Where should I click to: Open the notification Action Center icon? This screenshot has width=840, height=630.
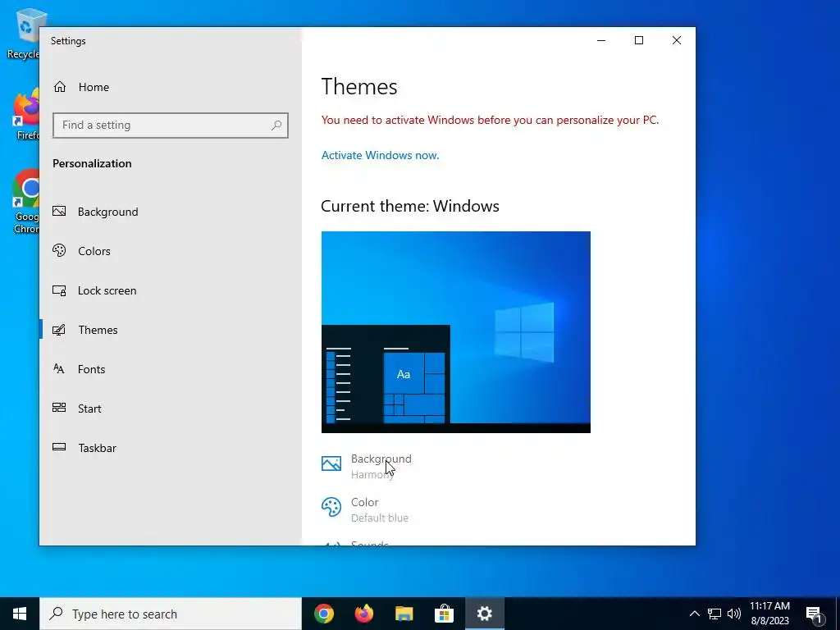pyautogui.click(x=815, y=614)
